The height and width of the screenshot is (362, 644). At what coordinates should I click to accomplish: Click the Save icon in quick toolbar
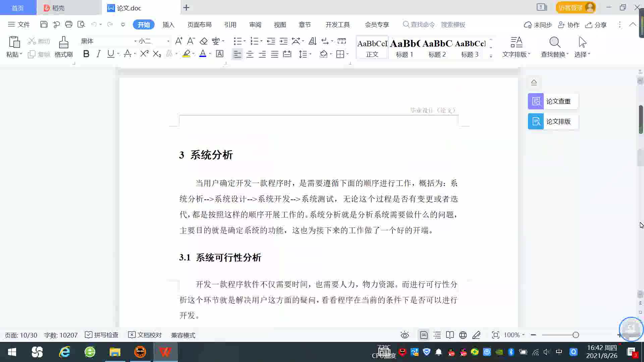[44, 24]
